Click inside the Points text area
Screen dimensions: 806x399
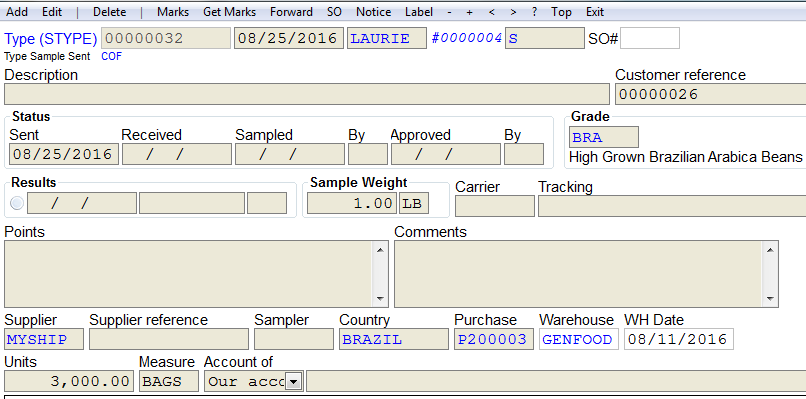click(x=189, y=274)
